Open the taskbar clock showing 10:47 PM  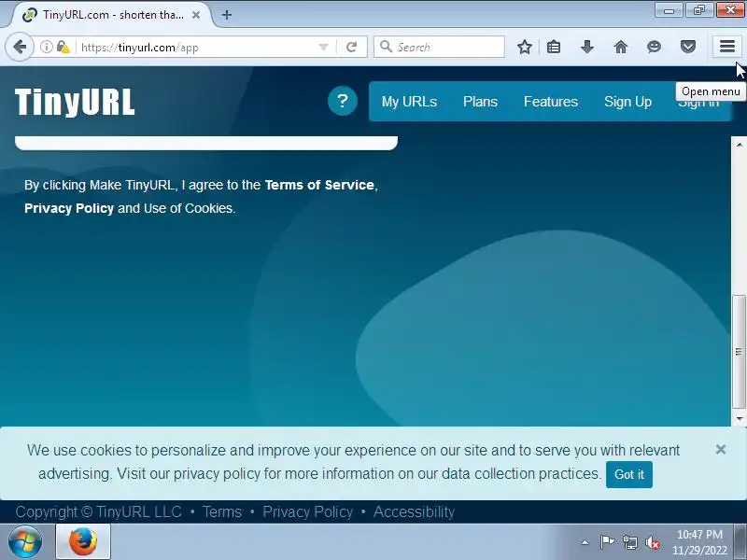(699, 542)
